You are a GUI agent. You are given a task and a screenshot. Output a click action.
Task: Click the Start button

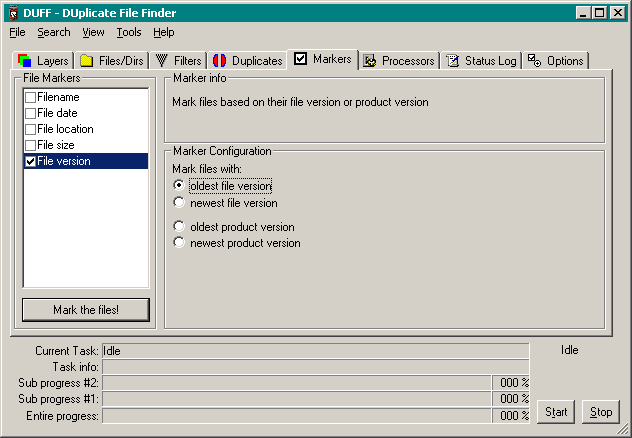pyautogui.click(x=556, y=412)
